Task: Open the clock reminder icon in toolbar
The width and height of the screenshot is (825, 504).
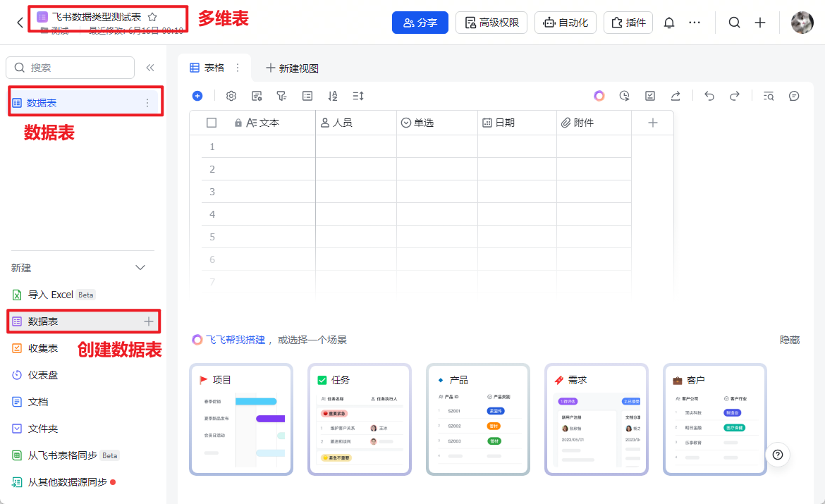Action: [x=625, y=96]
